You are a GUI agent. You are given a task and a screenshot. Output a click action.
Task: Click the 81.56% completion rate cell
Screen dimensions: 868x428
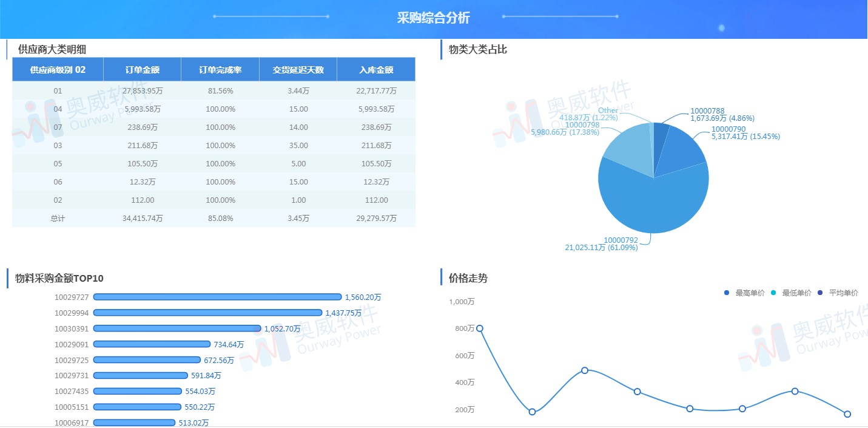(220, 91)
